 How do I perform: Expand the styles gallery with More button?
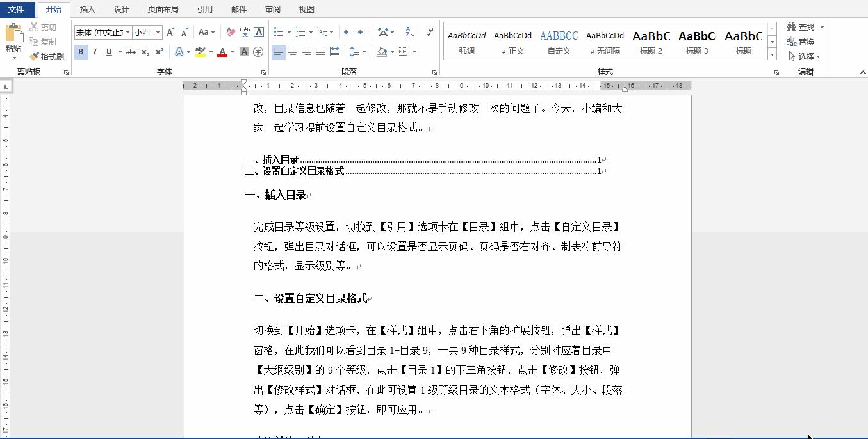click(772, 54)
